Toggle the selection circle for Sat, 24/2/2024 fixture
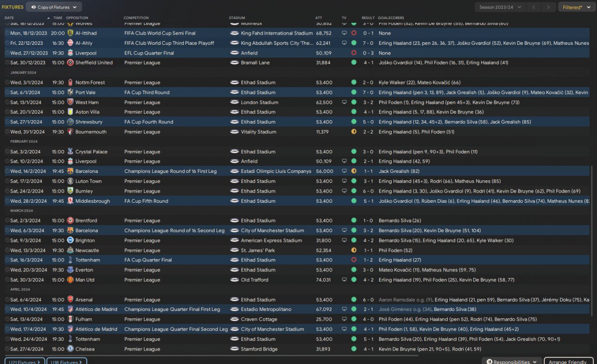Screen dimensions: 597x364 click(7, 191)
